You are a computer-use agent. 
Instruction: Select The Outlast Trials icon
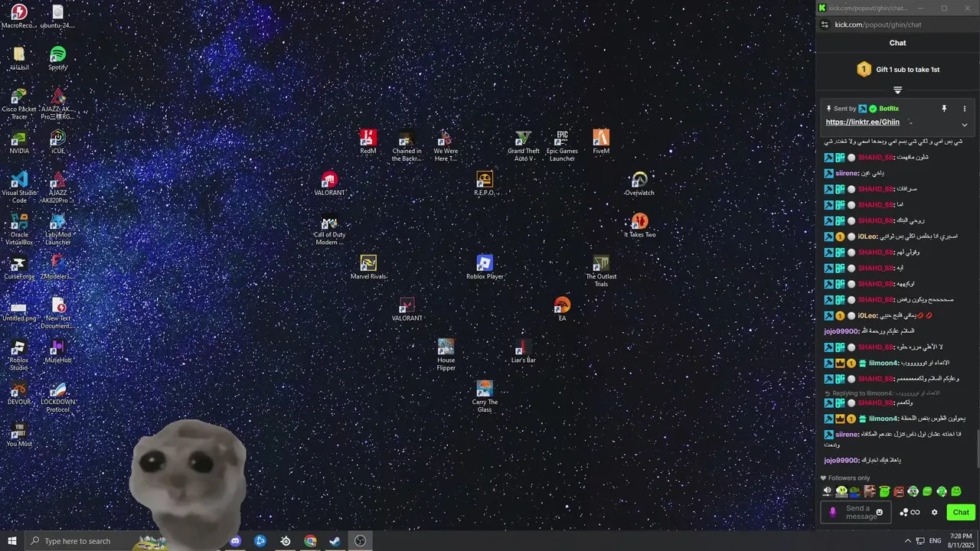[601, 271]
